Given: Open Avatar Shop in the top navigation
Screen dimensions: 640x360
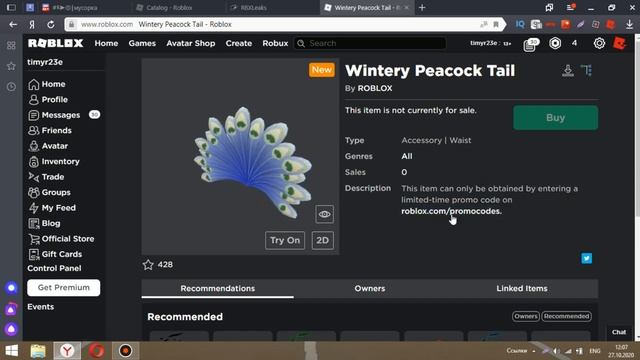Looking at the screenshot, I should click(x=191, y=43).
